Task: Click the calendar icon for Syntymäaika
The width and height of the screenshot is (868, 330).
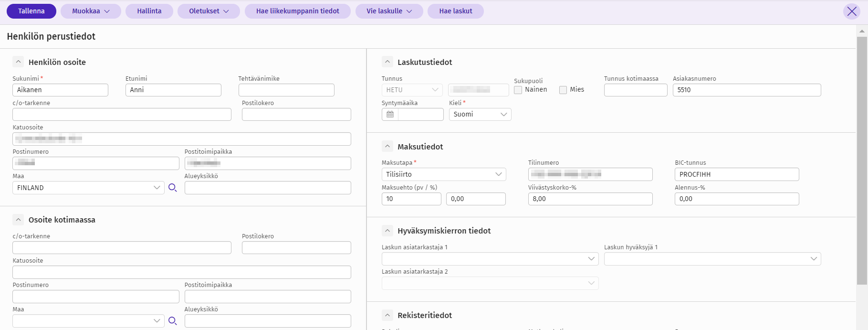Action: [x=390, y=115]
